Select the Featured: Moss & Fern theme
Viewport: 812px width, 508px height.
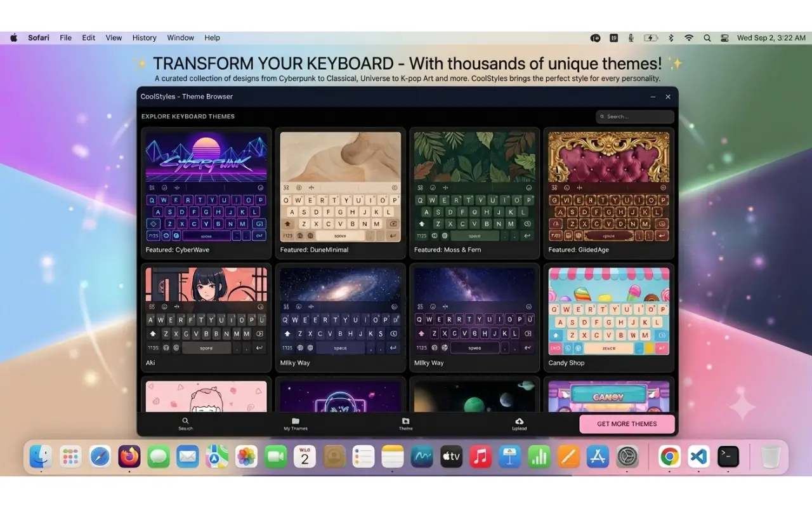(475, 193)
